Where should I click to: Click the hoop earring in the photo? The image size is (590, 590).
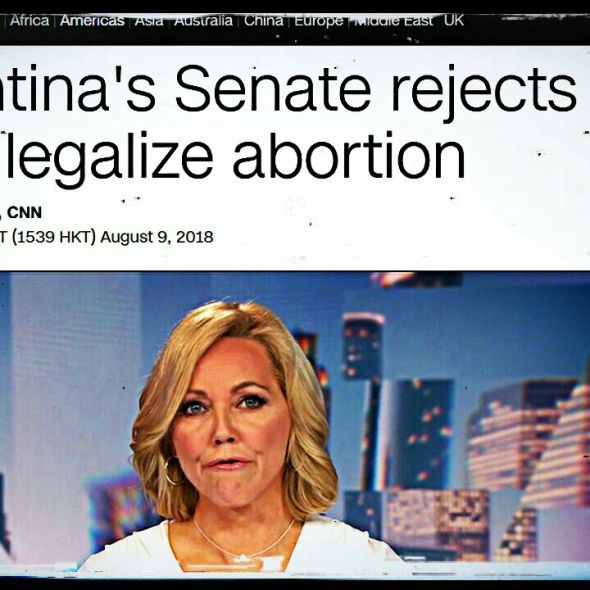coord(172,471)
